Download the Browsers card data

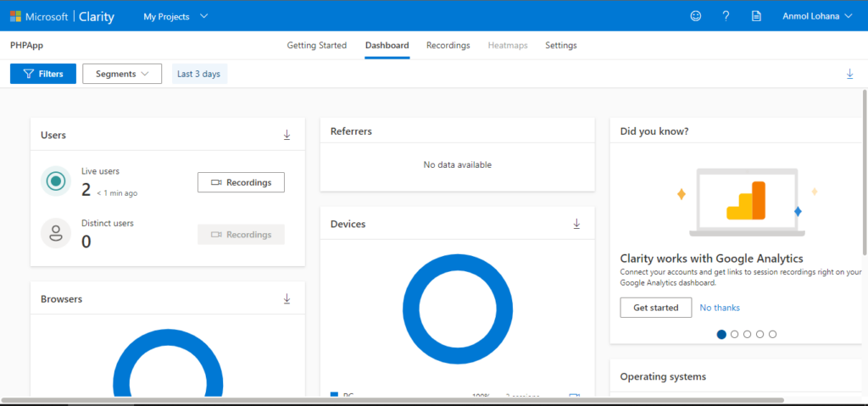287,298
